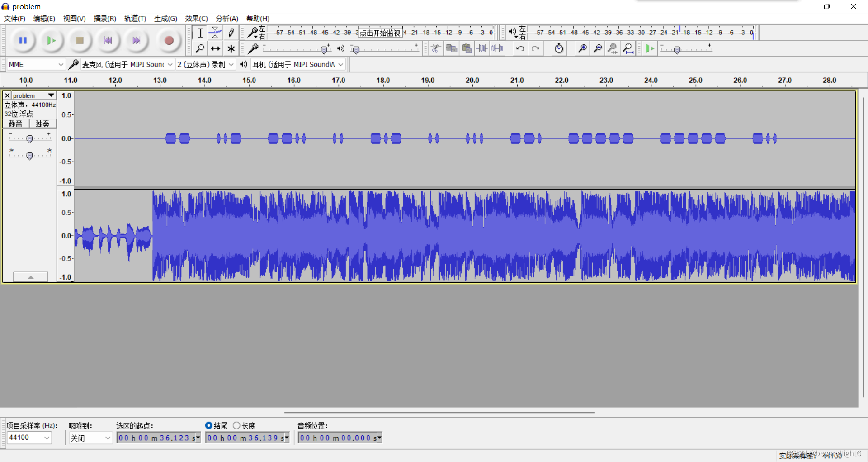Click the track gain slider knob
The image size is (868, 462).
[29, 138]
